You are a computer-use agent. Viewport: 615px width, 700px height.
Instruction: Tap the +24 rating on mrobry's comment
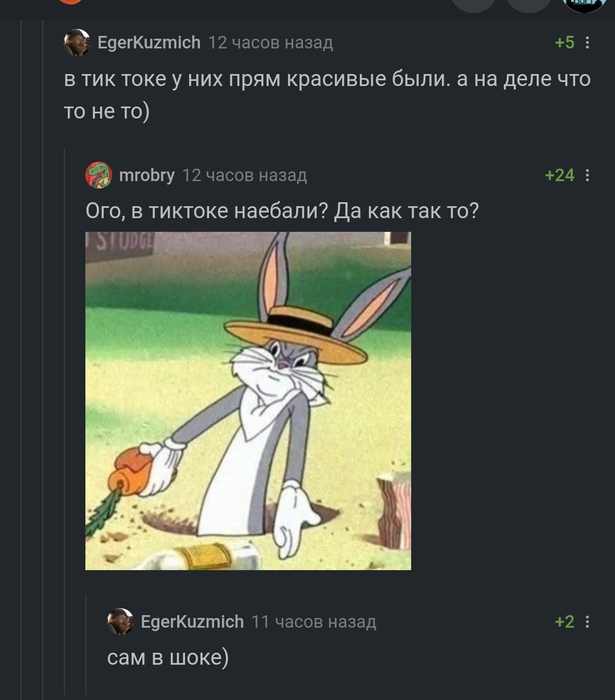(x=560, y=175)
